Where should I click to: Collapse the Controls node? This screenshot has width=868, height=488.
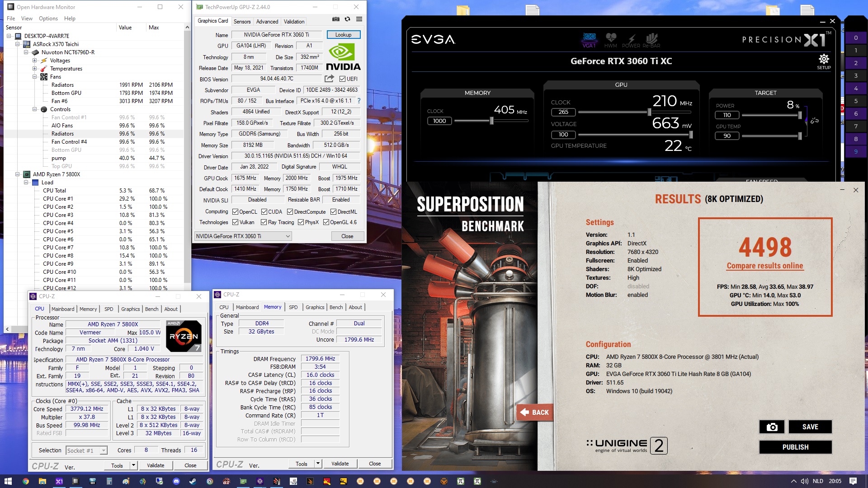[x=34, y=109]
